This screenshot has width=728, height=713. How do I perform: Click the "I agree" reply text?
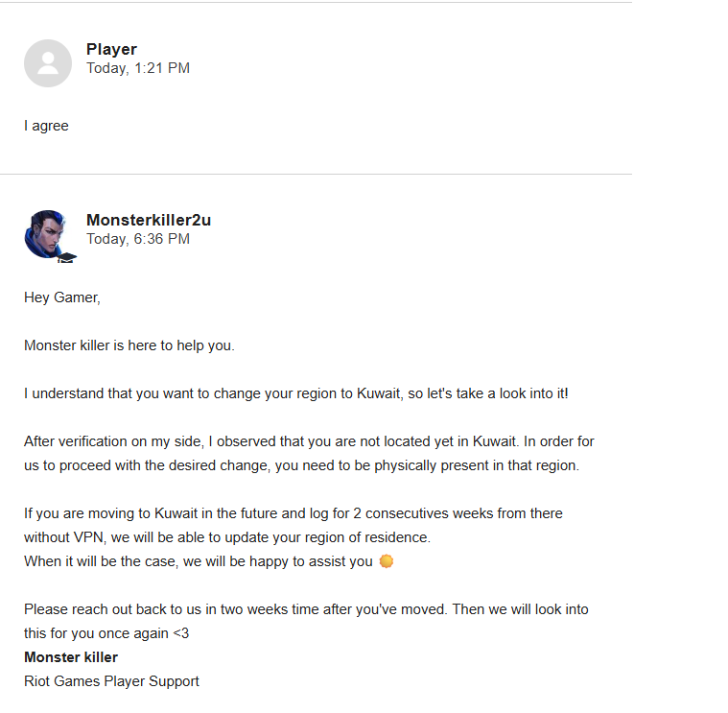click(46, 126)
